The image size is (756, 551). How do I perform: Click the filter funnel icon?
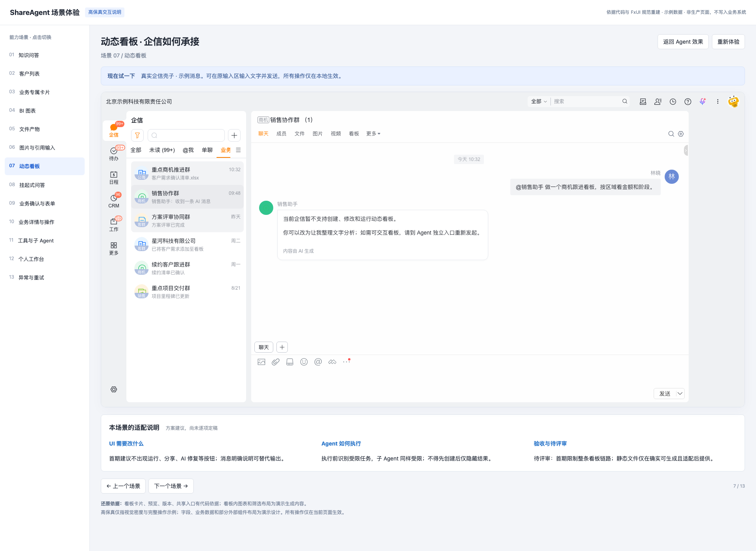coord(137,135)
